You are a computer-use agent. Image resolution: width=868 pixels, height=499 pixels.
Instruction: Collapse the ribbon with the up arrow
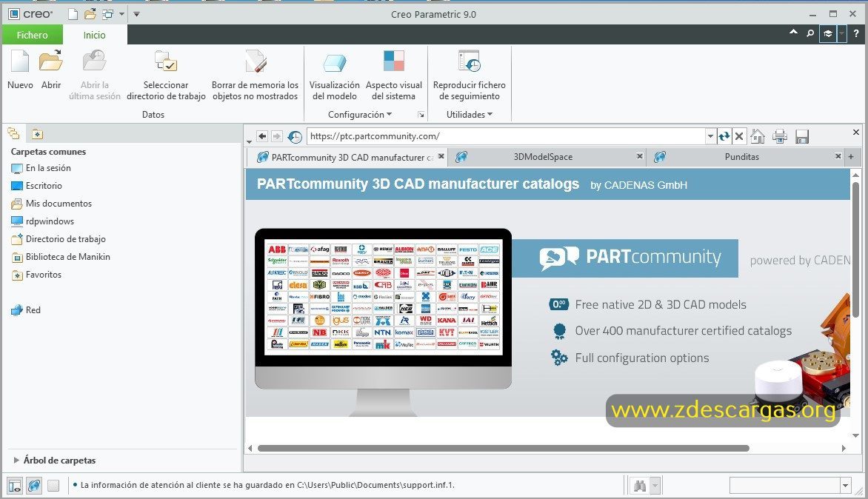point(793,33)
